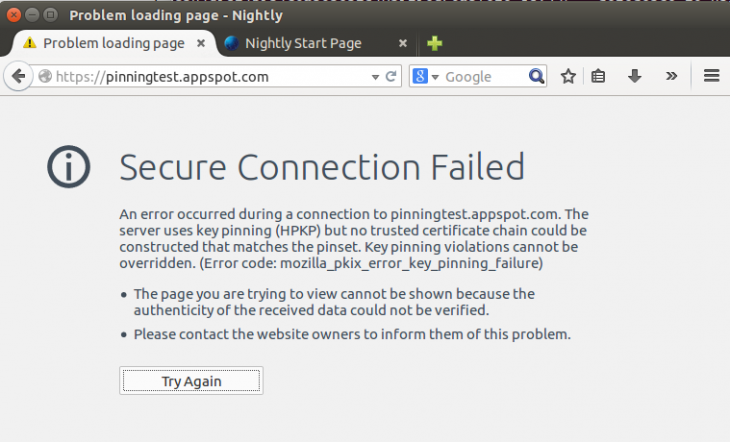The image size is (730, 442).
Task: Click the back navigation arrow
Action: coord(17,76)
